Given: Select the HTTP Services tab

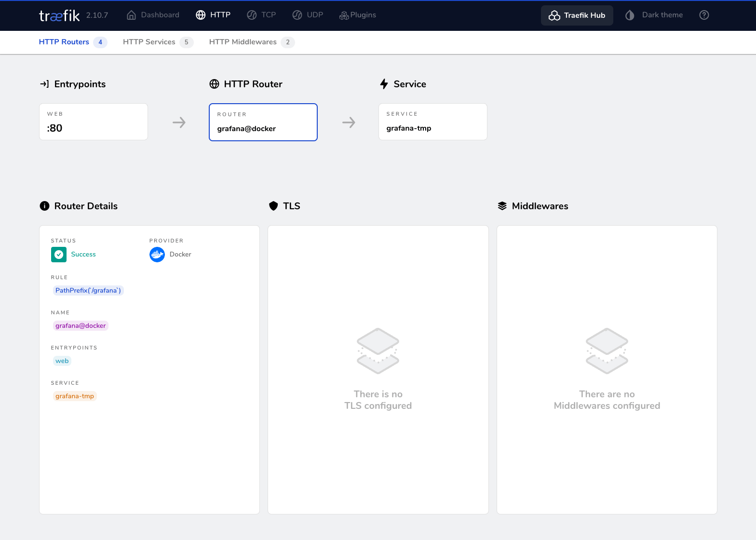Looking at the screenshot, I should tap(158, 42).
